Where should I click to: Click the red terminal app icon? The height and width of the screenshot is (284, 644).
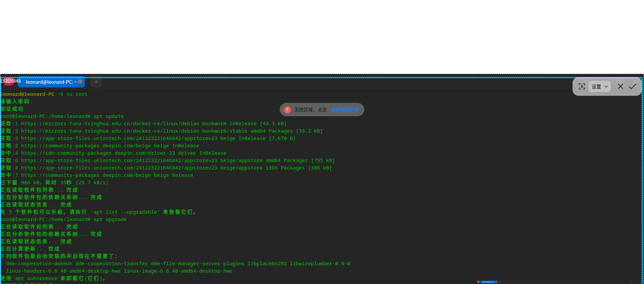(8, 82)
